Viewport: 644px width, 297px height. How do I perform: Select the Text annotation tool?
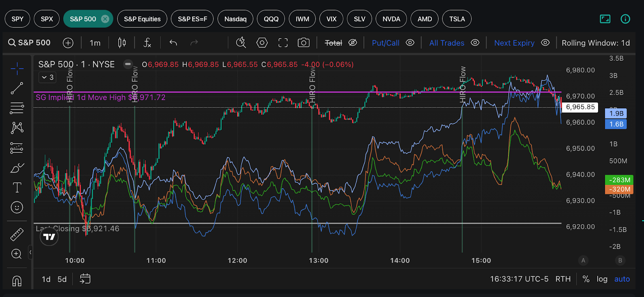click(x=17, y=188)
